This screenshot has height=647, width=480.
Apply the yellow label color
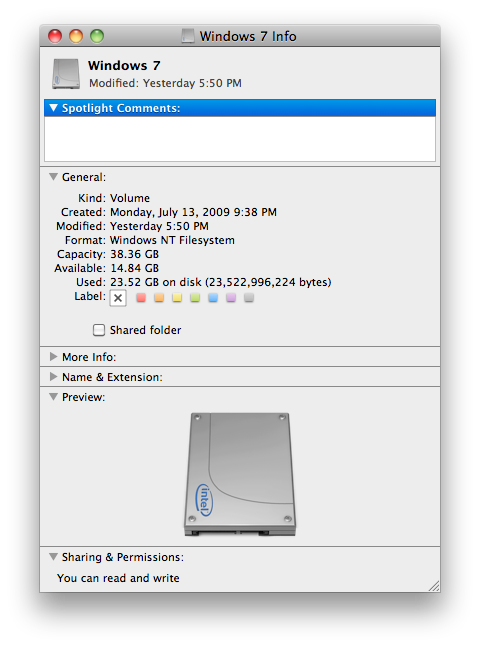click(177, 298)
